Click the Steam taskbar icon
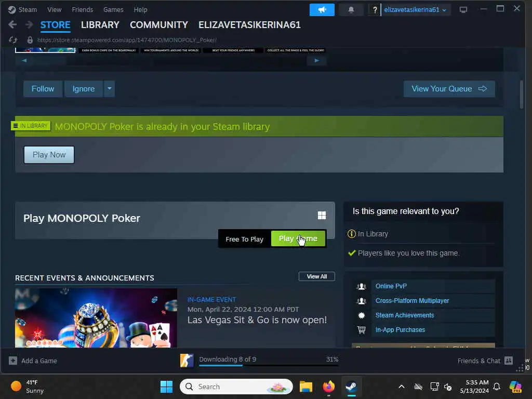532x399 pixels. pos(351,387)
